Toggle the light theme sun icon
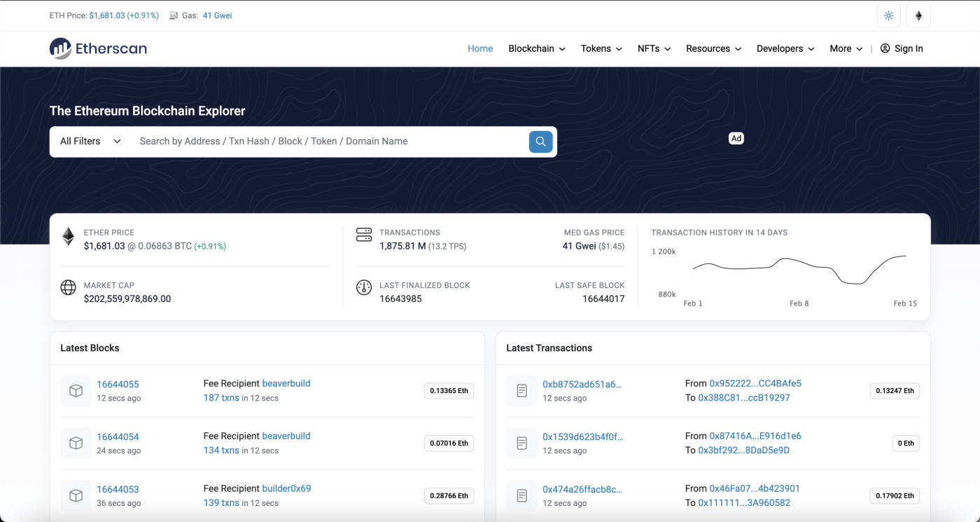This screenshot has width=980, height=522. [x=888, y=15]
